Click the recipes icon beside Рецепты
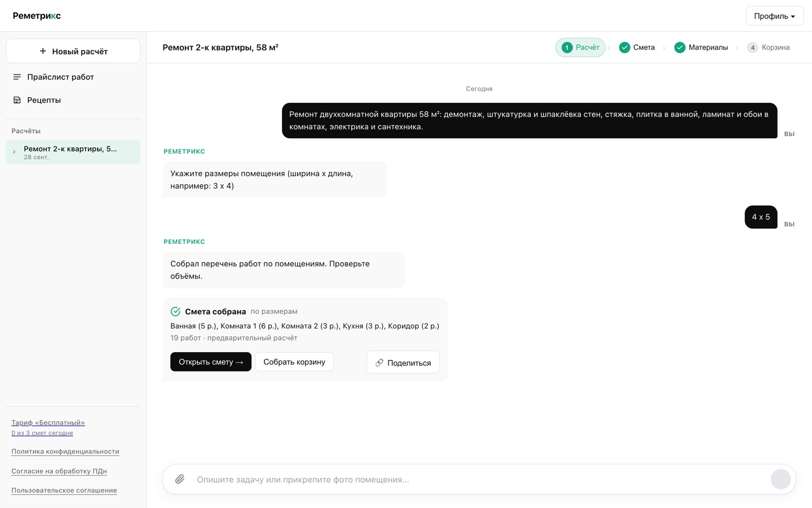Viewport: 812px width, 508px height. point(17,100)
